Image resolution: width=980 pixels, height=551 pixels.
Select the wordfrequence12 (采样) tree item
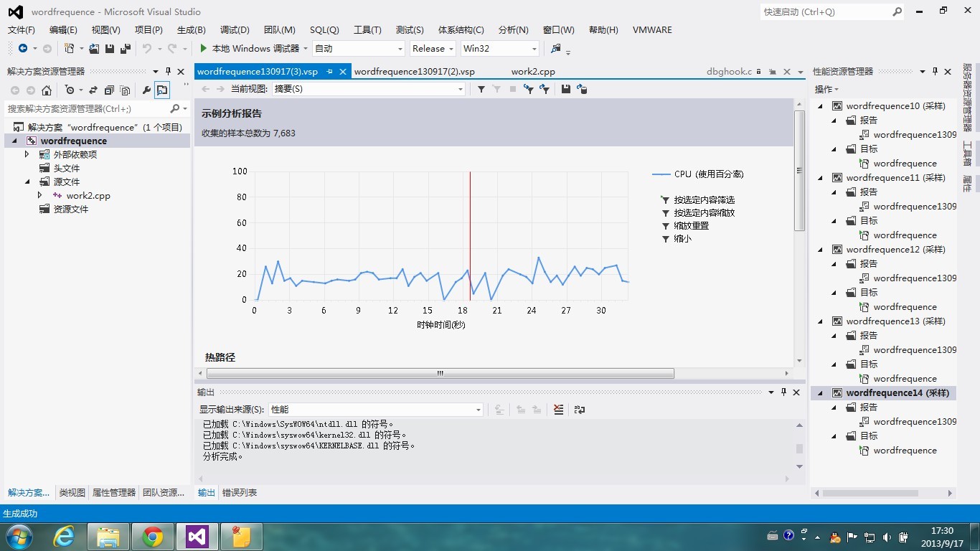point(895,250)
